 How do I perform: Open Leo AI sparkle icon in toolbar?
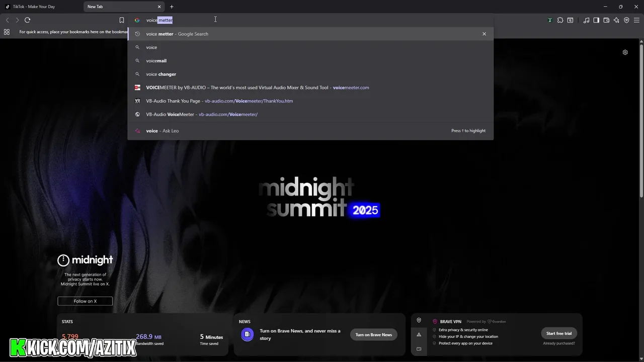coord(616,20)
